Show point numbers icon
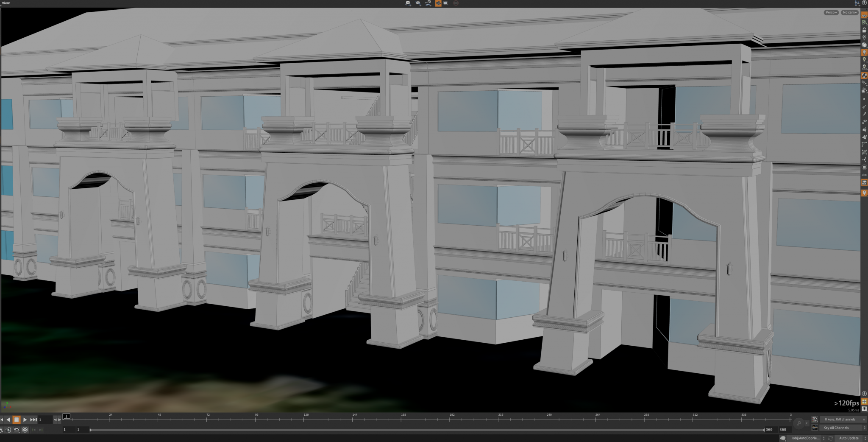Screen dimensions: 868x442 coord(864,122)
